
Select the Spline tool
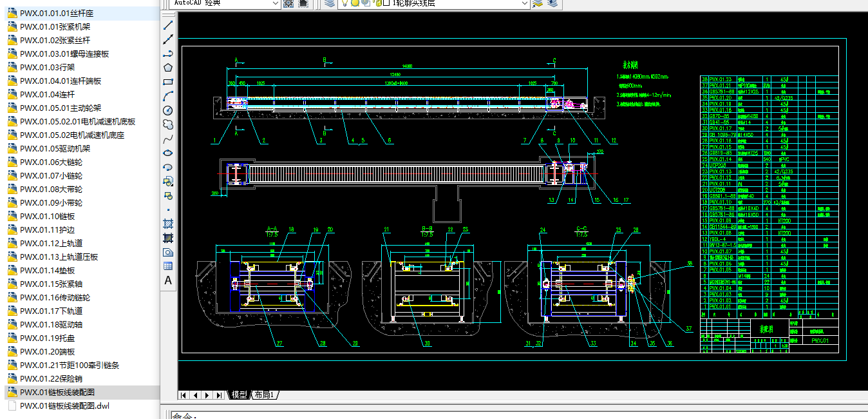[168, 139]
